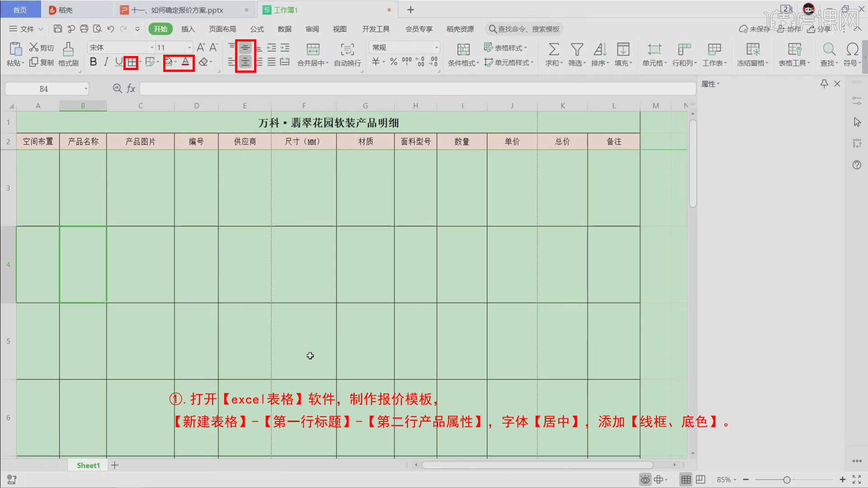
Task: Open the font name dropdown (宋体)
Action: coord(152,47)
